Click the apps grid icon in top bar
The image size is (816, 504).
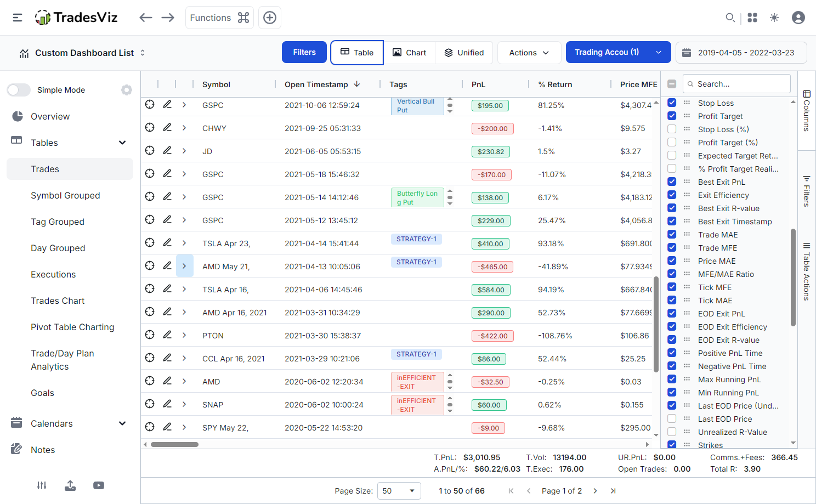(752, 17)
